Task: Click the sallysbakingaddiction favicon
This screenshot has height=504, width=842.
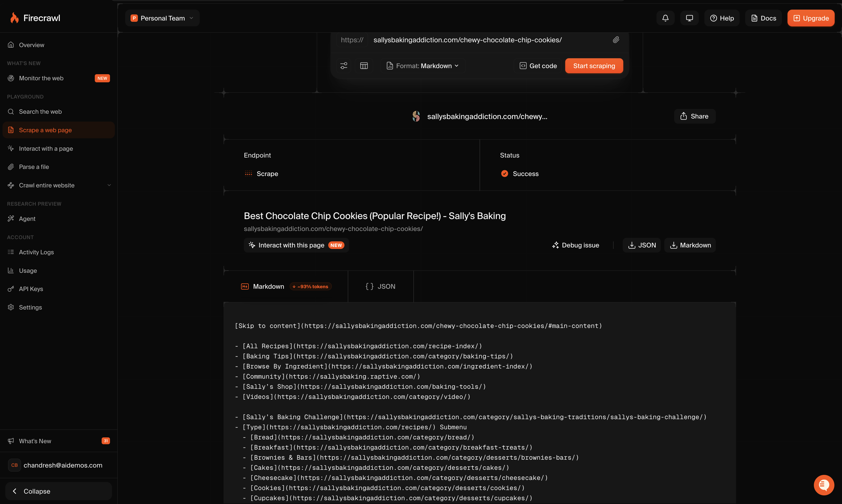Action: (416, 116)
